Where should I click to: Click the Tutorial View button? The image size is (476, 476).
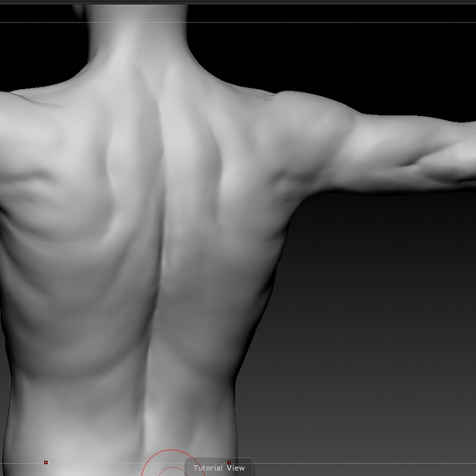pos(219,468)
